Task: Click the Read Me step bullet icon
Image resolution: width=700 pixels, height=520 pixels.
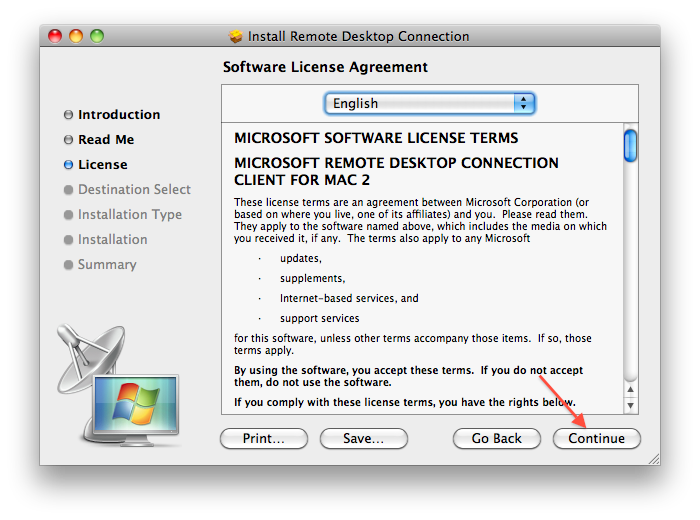Action: pos(68,140)
